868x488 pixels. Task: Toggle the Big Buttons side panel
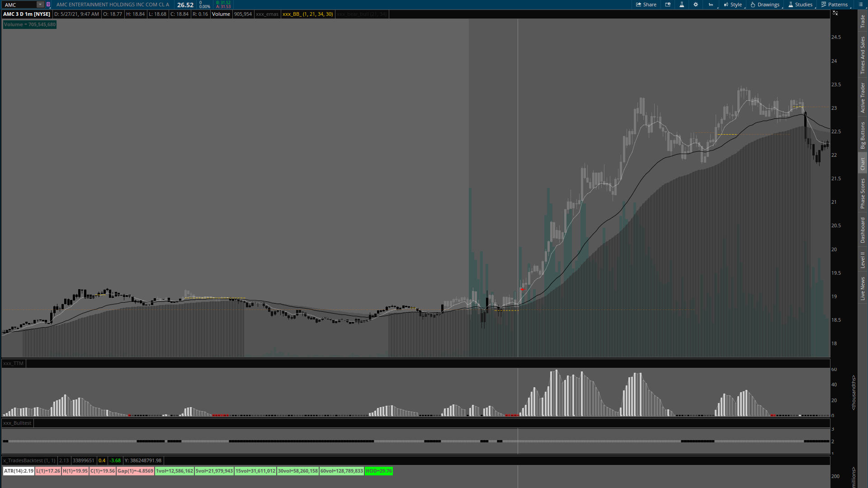click(x=863, y=136)
